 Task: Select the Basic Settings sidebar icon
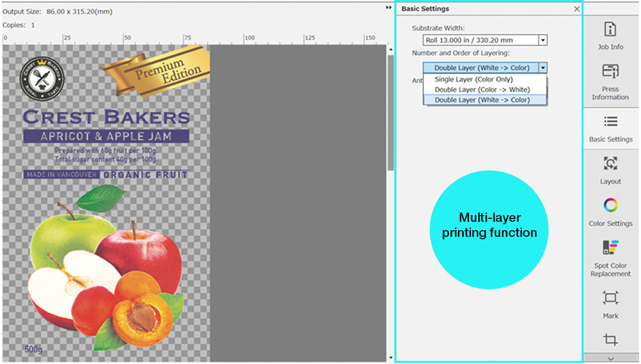(610, 128)
